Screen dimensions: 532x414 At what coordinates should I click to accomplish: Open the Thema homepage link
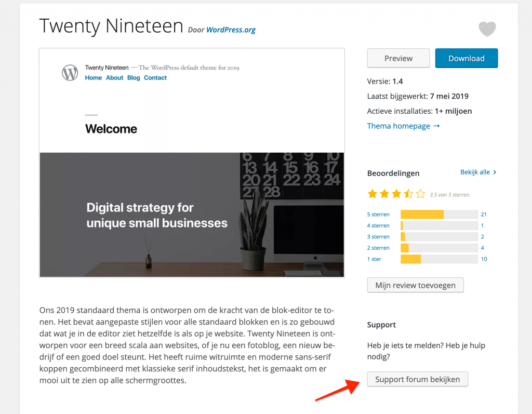[x=403, y=126]
